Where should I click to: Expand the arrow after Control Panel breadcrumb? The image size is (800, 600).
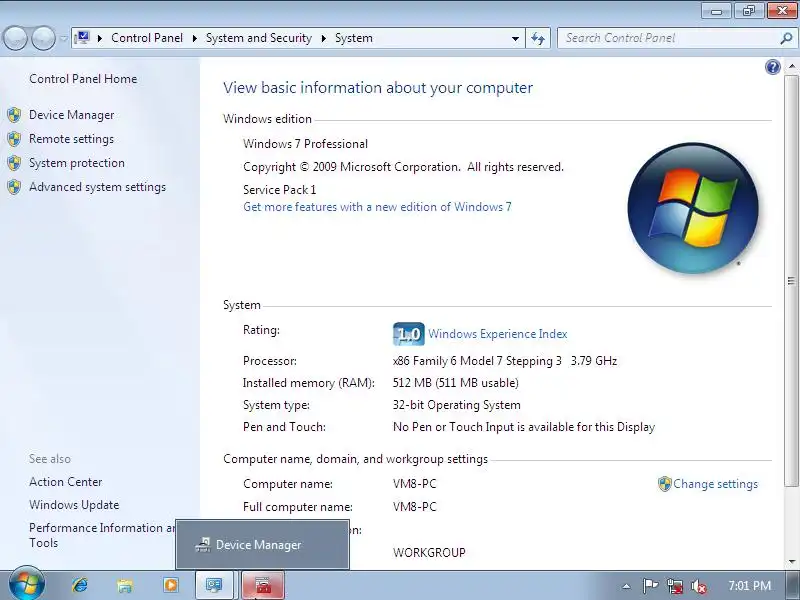pos(194,38)
